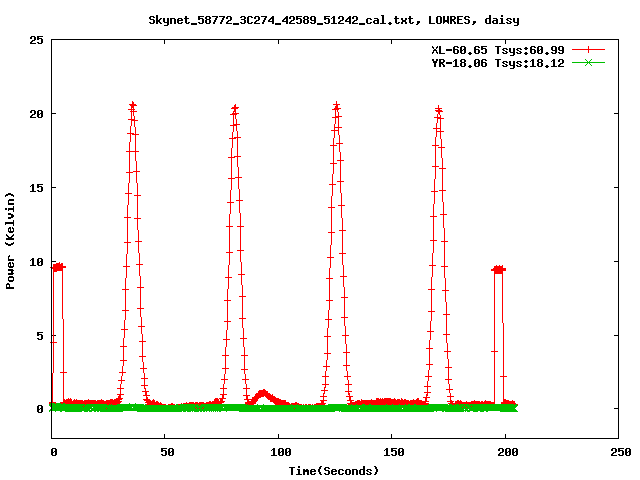Click the red calibration pulse near 197 seconds
This screenshot has width=640, height=480.
(499, 269)
